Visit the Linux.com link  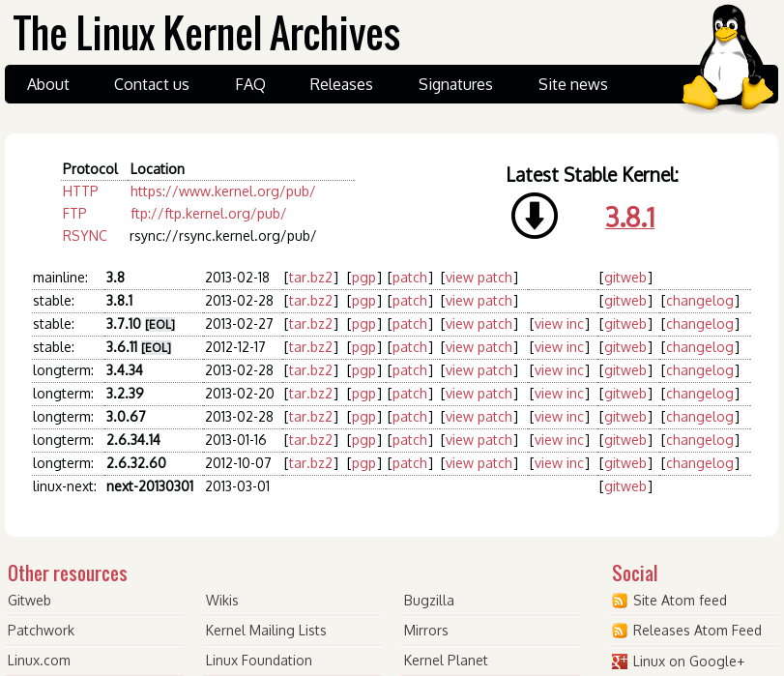pos(39,661)
